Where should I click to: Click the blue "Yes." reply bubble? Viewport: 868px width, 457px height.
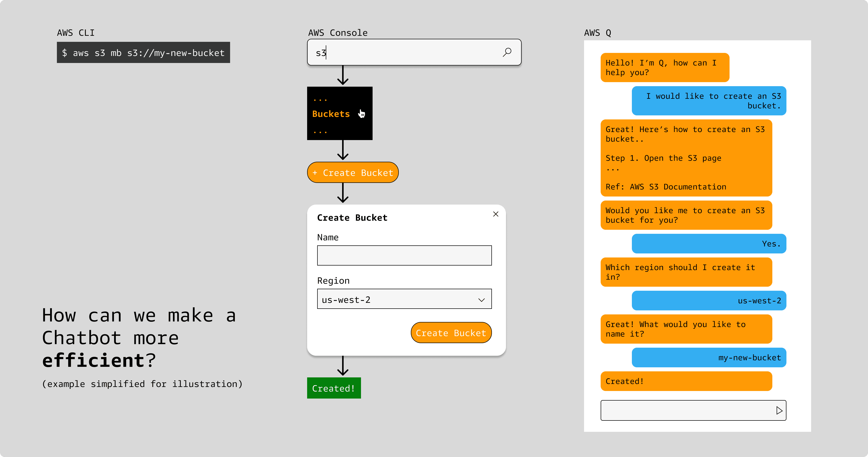709,244
